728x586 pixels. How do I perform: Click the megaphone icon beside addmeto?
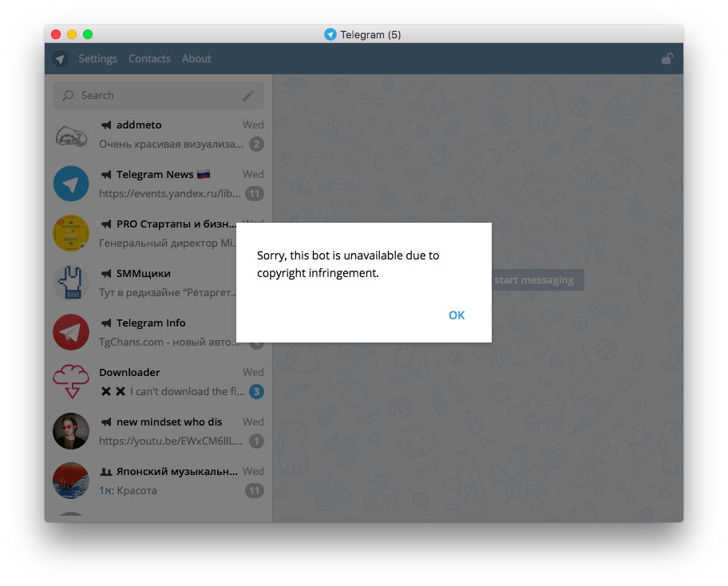coord(106,125)
